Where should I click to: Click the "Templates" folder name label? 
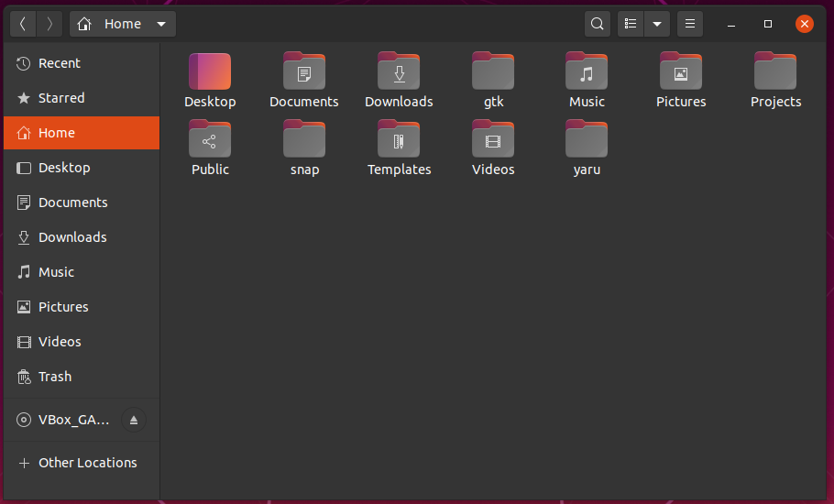[x=400, y=170]
